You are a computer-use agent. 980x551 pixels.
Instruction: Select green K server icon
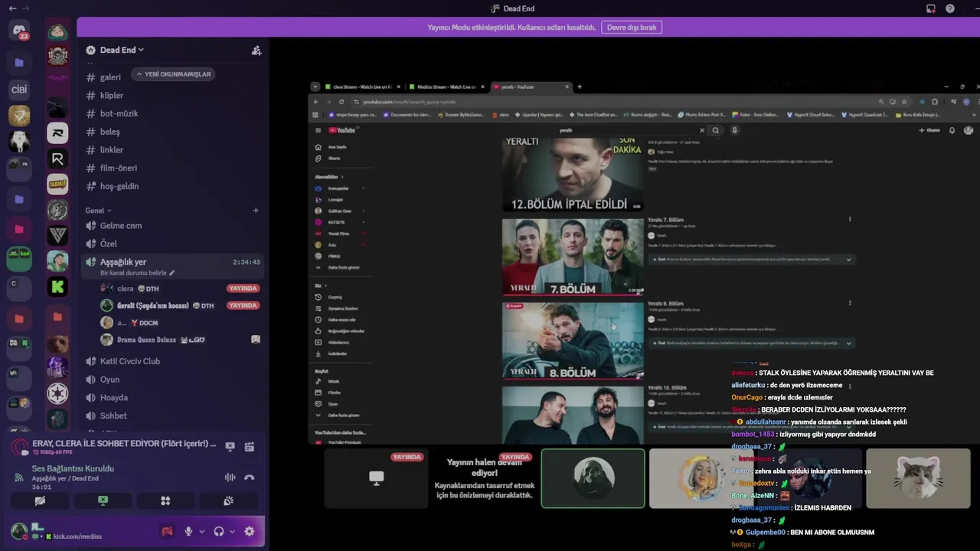pyautogui.click(x=57, y=287)
